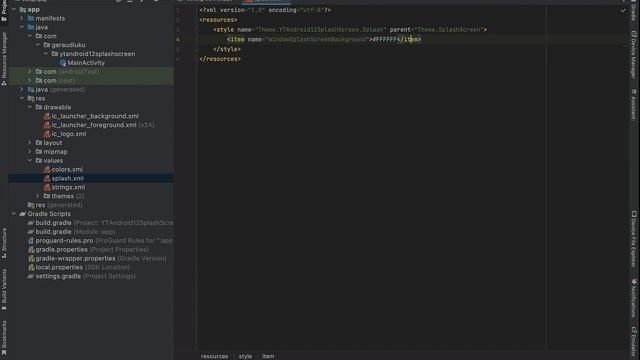The height and width of the screenshot is (360, 640).
Task: Open the Structure tool window
Action: click(x=4, y=243)
